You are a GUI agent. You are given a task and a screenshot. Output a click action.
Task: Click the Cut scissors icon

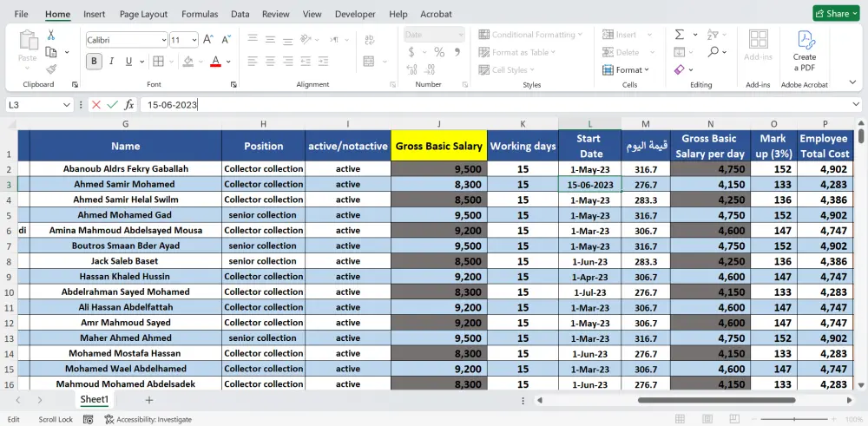[x=51, y=35]
